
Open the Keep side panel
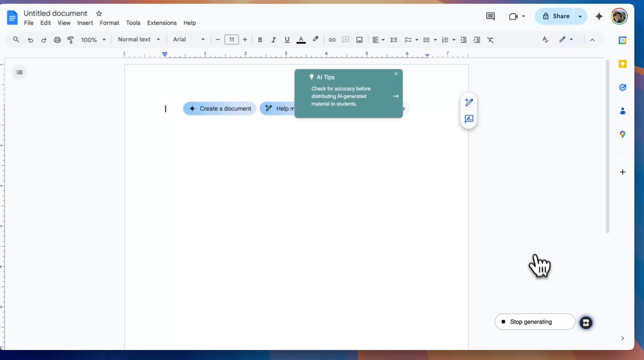pos(622,64)
